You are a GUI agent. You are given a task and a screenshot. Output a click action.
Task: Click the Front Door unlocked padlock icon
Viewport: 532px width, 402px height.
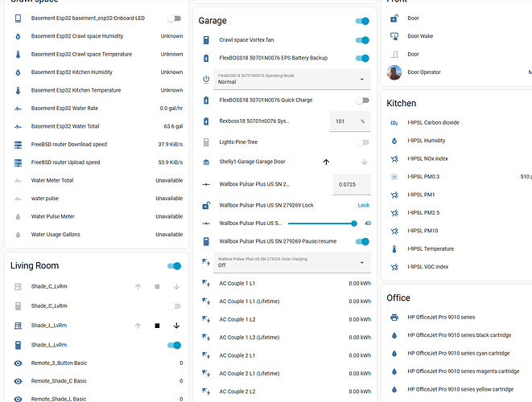(x=394, y=18)
